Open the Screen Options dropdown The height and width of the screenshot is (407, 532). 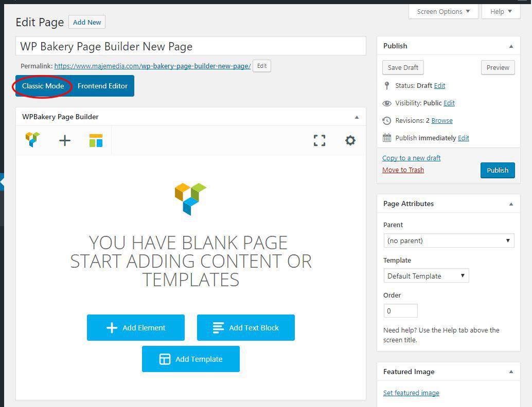[x=443, y=11]
